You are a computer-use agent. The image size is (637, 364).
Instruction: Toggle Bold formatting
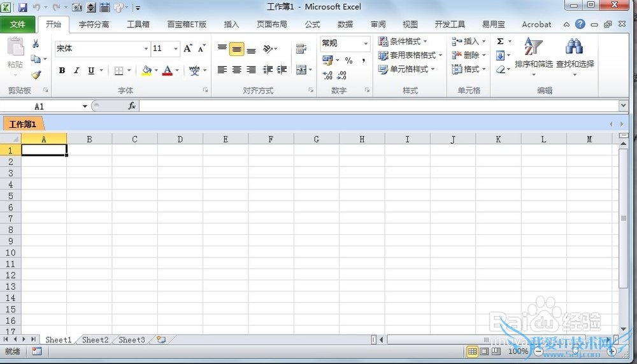(62, 71)
